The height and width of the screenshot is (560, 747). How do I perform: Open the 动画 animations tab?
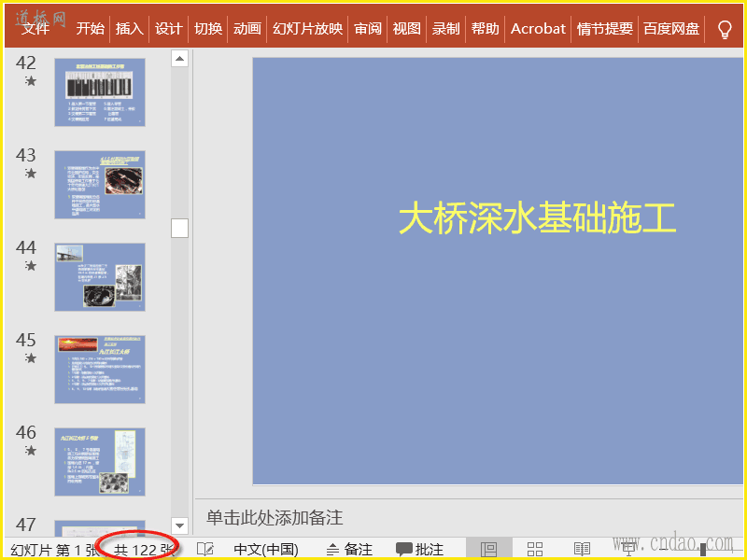[x=247, y=29]
